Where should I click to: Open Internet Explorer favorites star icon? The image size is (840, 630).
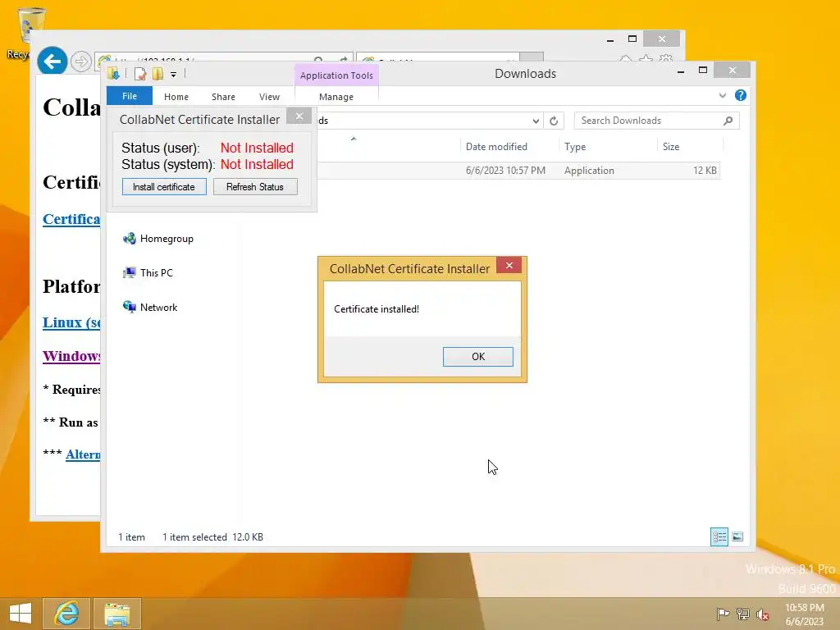click(x=646, y=58)
